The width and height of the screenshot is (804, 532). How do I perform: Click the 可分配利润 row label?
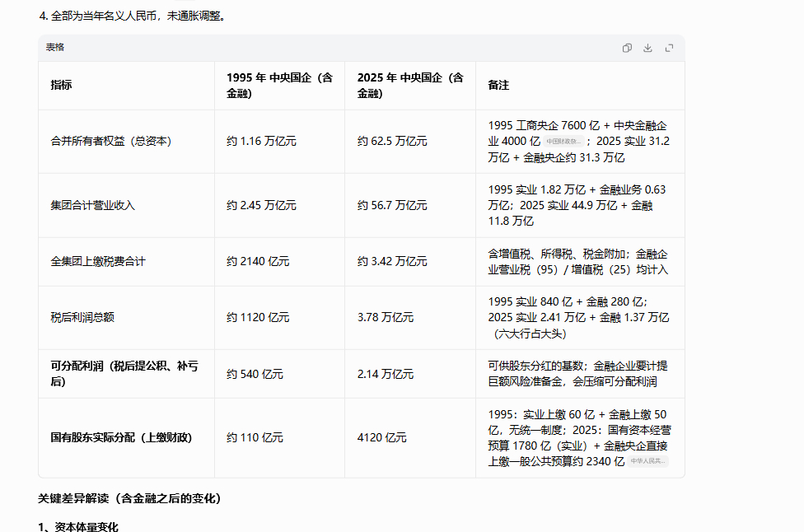[x=124, y=374]
